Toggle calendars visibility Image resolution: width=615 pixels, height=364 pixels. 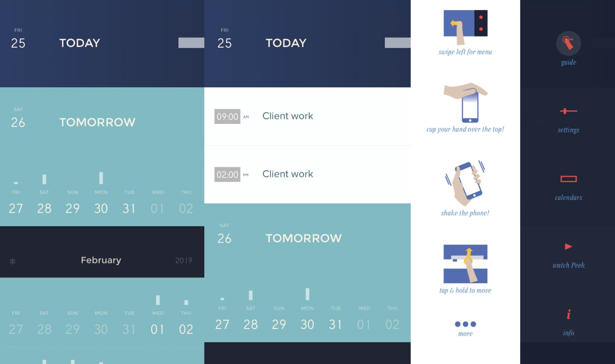click(568, 179)
